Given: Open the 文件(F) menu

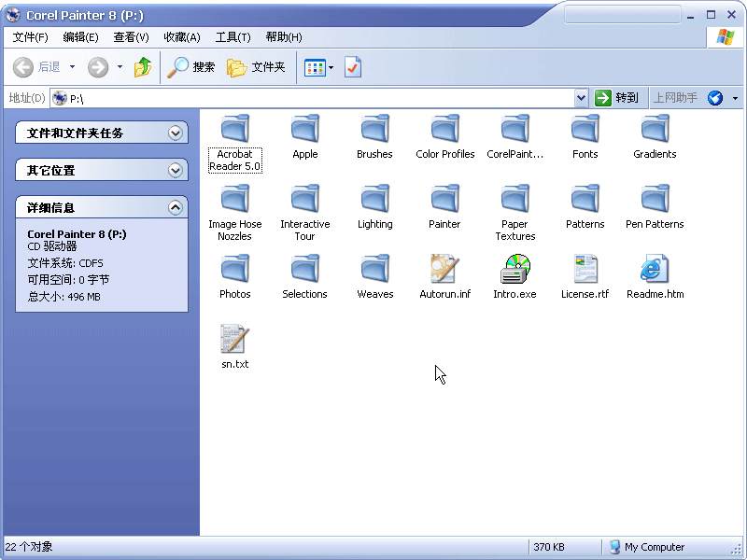Looking at the screenshot, I should (x=30, y=37).
